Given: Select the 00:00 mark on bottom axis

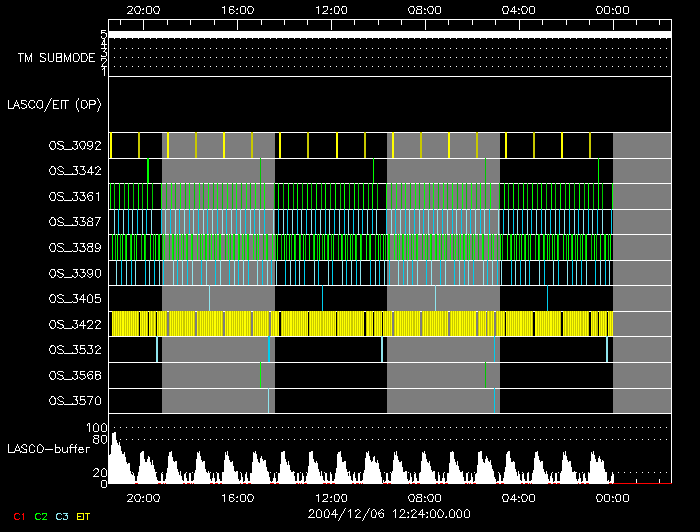Looking at the screenshot, I should [612, 497].
